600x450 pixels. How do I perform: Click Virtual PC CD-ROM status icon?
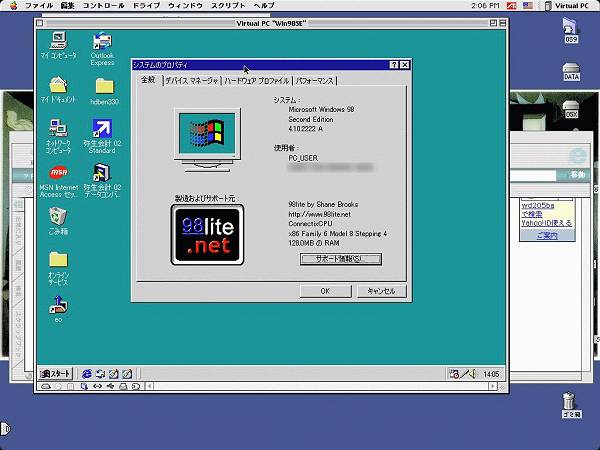point(58,386)
